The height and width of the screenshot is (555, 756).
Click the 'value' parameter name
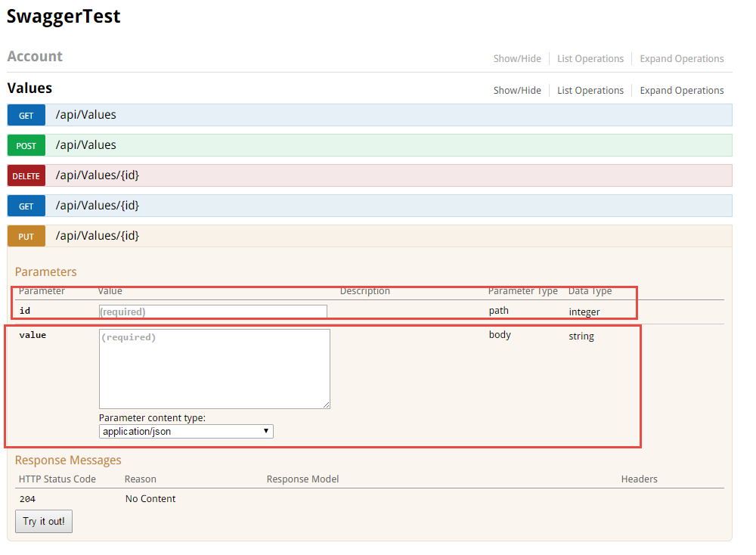[x=33, y=335]
